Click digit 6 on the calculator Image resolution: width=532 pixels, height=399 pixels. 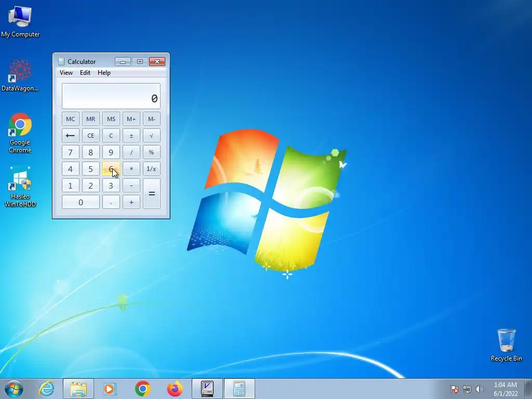pos(111,169)
